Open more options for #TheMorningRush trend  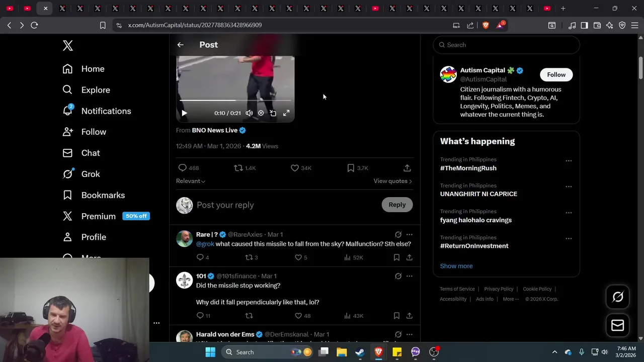click(569, 161)
